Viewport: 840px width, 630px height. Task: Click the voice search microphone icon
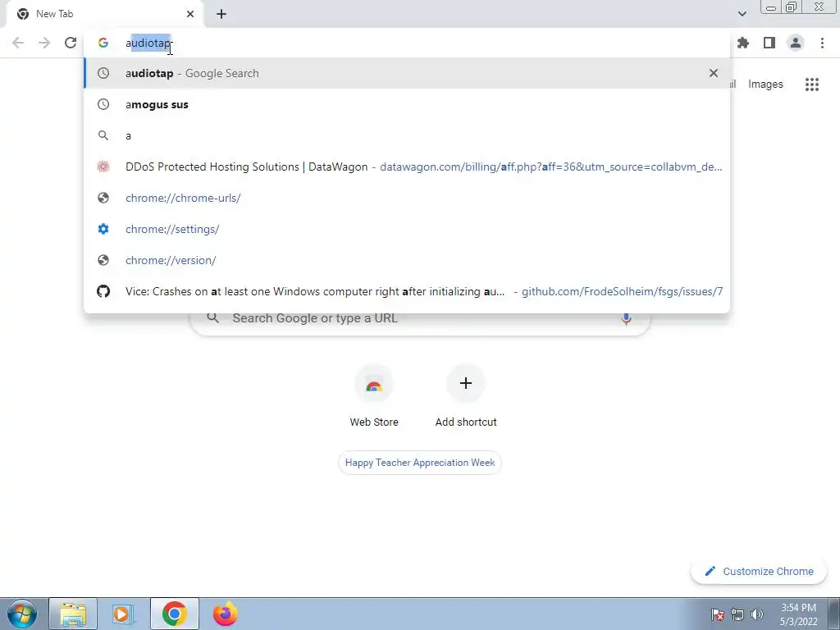pos(626,318)
